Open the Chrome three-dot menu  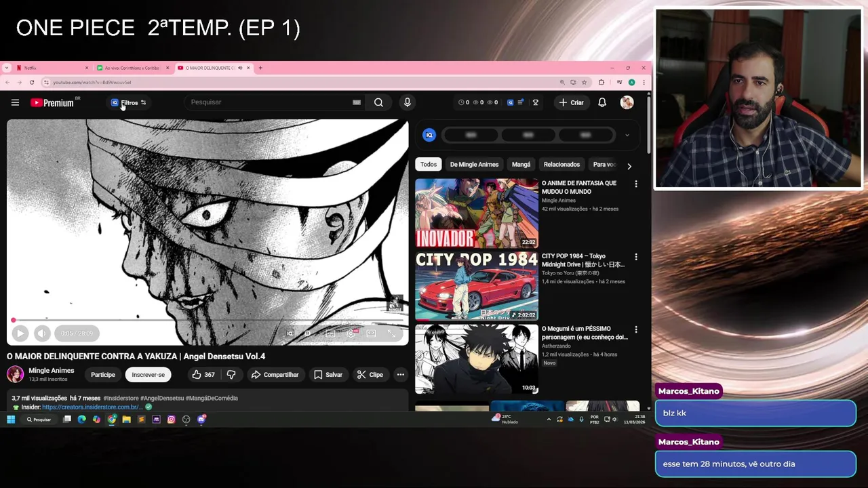click(644, 82)
